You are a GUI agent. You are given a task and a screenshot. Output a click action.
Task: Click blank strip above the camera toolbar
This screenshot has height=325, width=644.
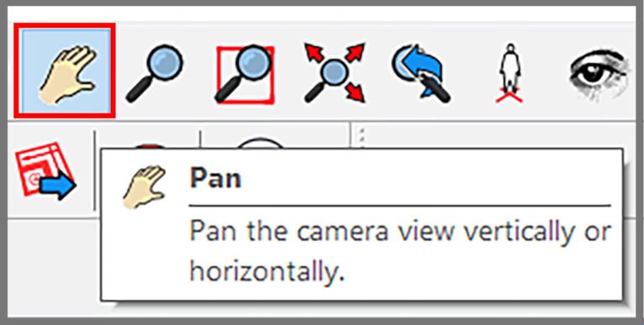tap(322, 13)
